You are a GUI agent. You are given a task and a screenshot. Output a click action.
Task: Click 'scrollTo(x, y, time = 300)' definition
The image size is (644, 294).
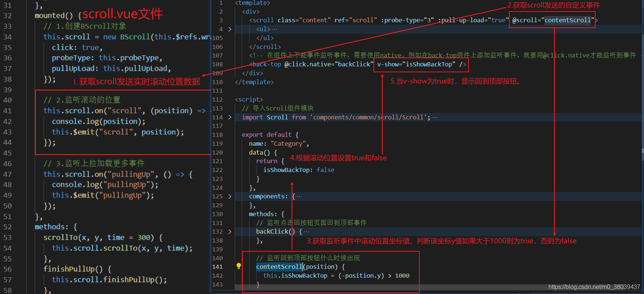(x=103, y=238)
